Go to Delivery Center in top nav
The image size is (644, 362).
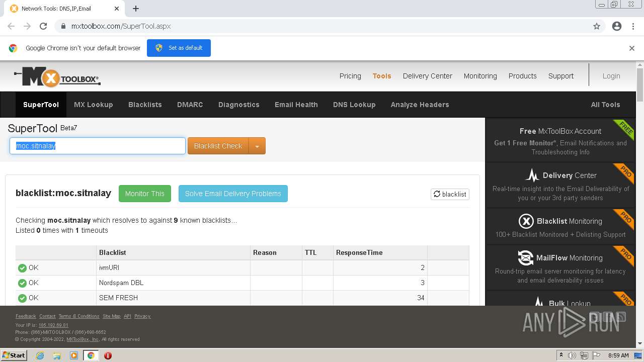point(428,76)
